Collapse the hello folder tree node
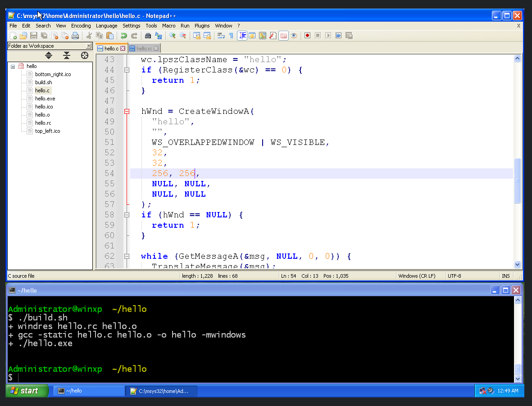 tap(13, 67)
